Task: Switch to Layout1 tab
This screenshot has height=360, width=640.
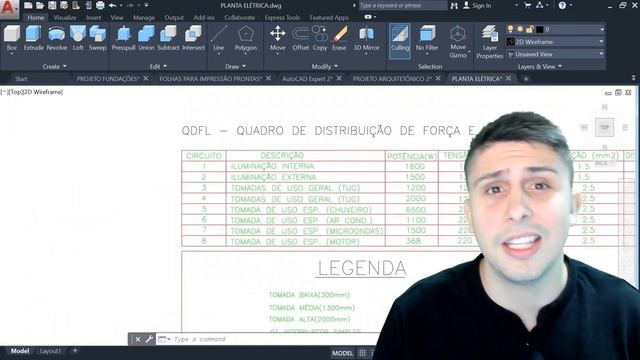Action: 50,351
